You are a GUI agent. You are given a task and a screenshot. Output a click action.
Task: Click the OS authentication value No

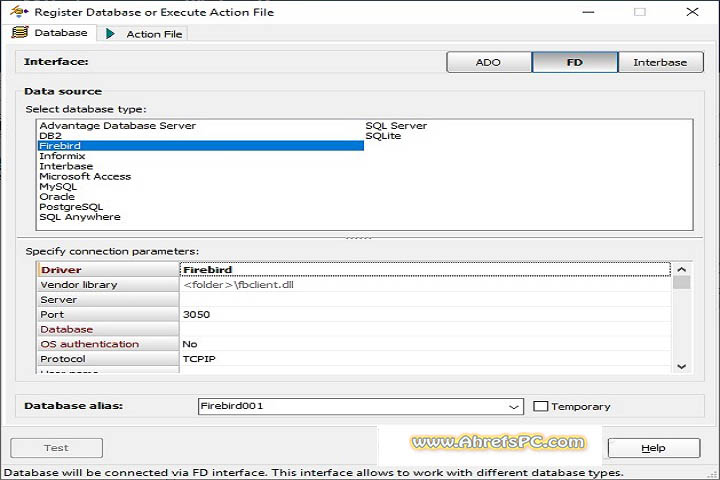(x=425, y=344)
